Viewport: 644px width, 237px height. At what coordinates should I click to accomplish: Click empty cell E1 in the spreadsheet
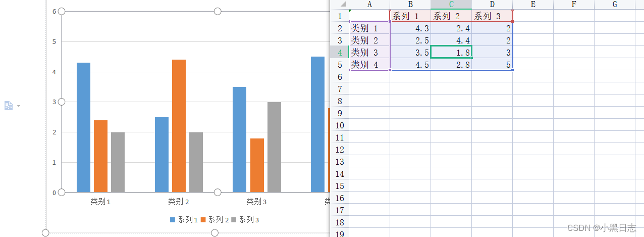pyautogui.click(x=533, y=16)
